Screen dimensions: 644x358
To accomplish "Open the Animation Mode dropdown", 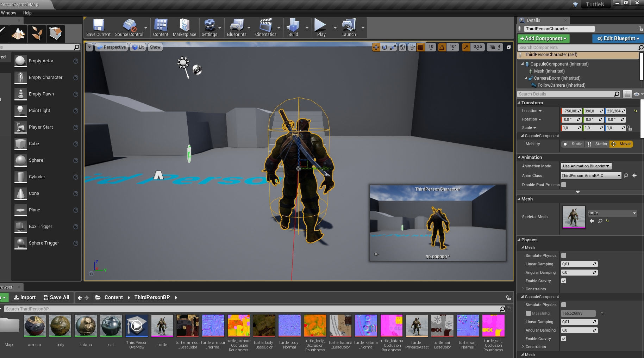I will [x=586, y=166].
